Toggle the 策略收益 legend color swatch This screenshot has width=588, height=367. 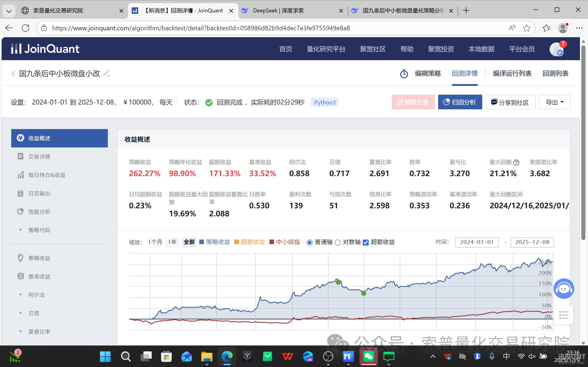point(201,242)
